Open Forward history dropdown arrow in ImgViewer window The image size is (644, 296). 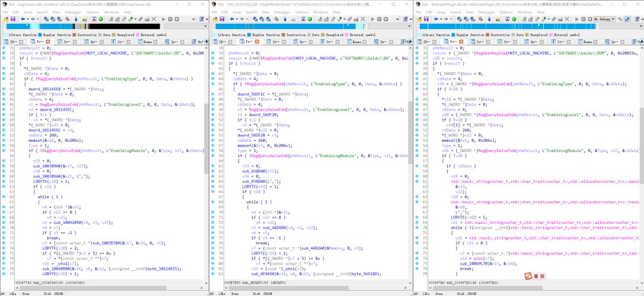[38, 19]
